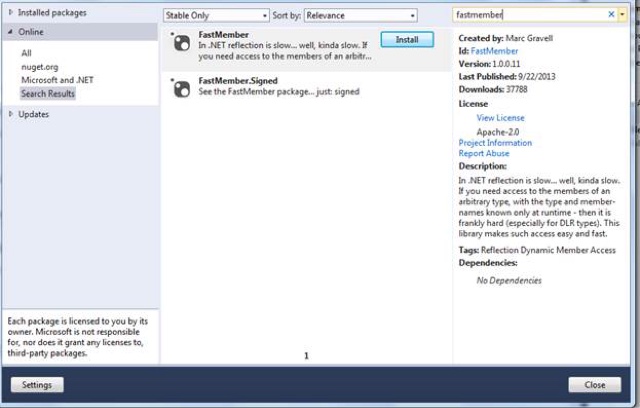The width and height of the screenshot is (640, 408).
Task: Click the Version 1.0.0.11 text
Action: (x=489, y=64)
